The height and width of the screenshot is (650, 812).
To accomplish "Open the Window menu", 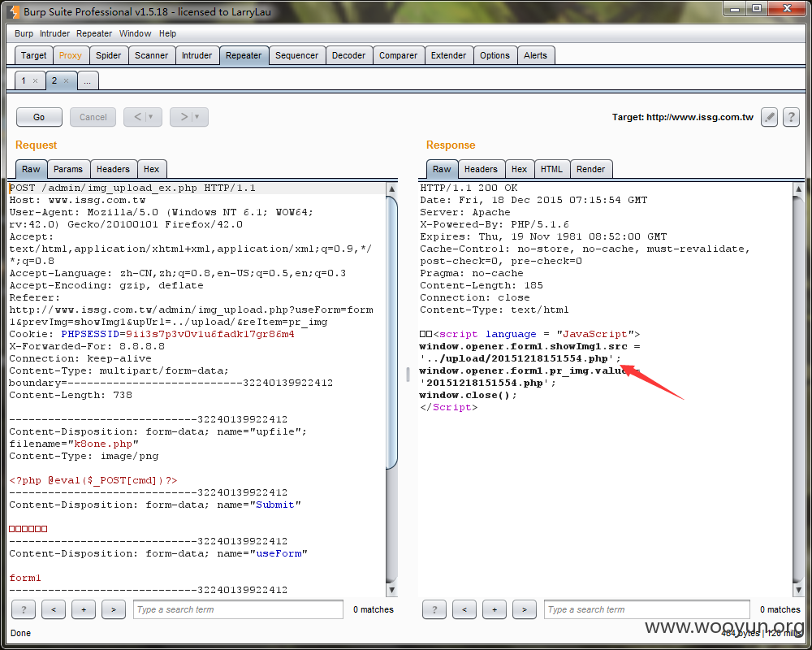I will coord(135,33).
